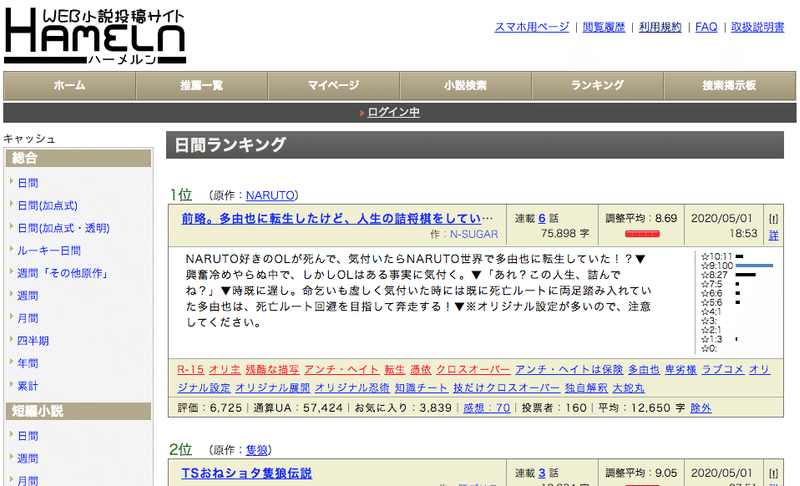Click the 転生 tag
The height and width of the screenshot is (486, 800).
coord(395,370)
